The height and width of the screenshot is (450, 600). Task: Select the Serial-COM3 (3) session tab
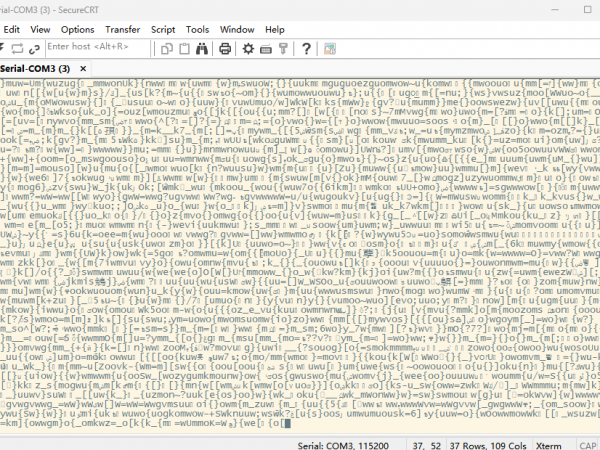tap(40, 68)
